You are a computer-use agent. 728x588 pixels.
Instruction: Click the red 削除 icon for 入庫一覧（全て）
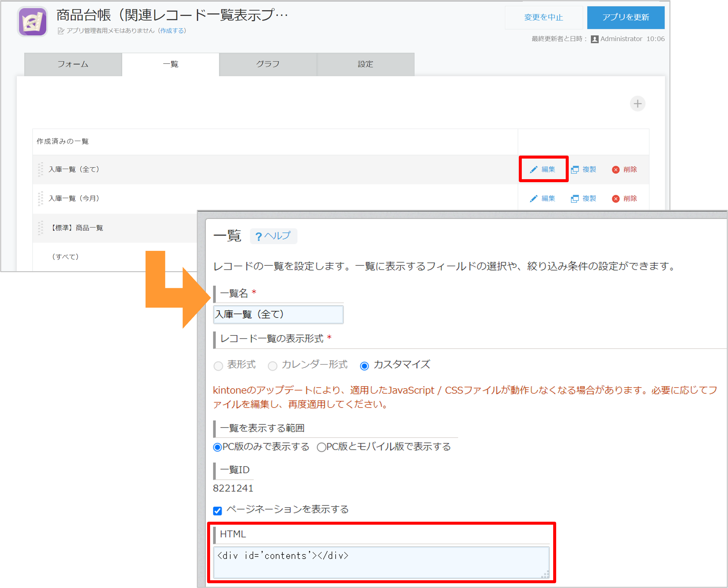click(616, 170)
